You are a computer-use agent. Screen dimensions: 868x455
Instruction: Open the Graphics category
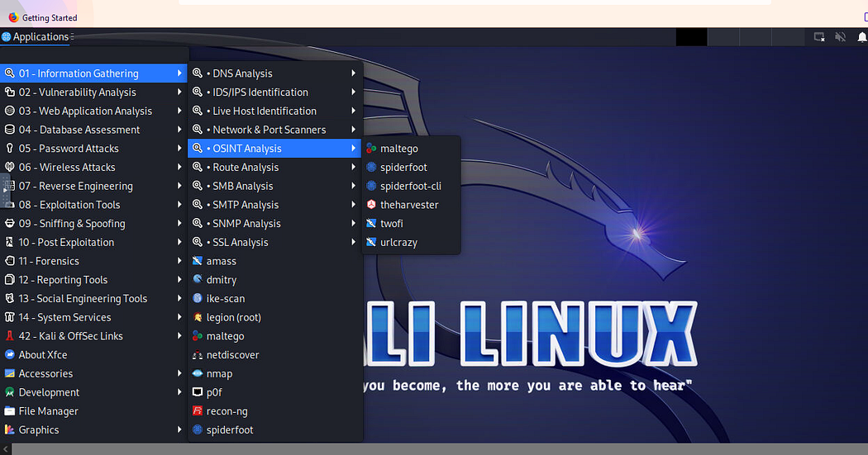pyautogui.click(x=93, y=430)
